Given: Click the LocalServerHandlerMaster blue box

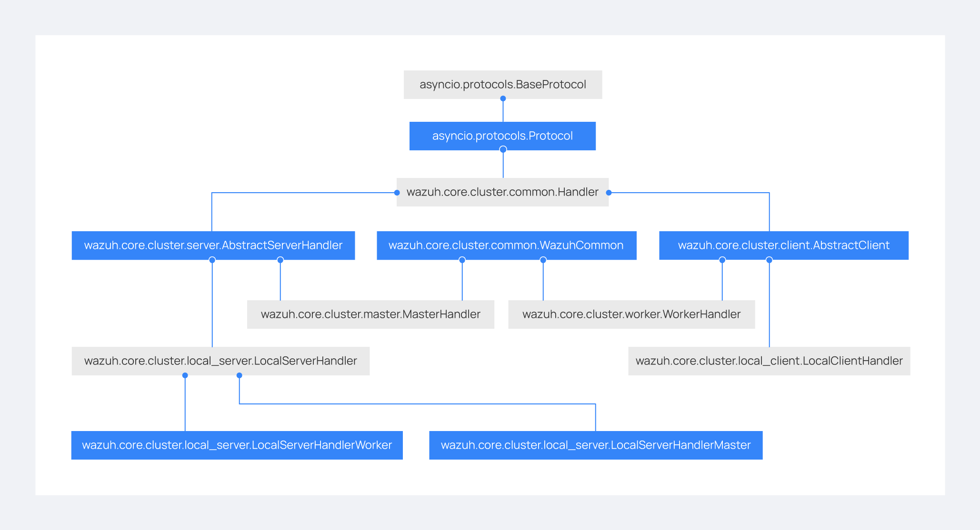Looking at the screenshot, I should tap(596, 445).
